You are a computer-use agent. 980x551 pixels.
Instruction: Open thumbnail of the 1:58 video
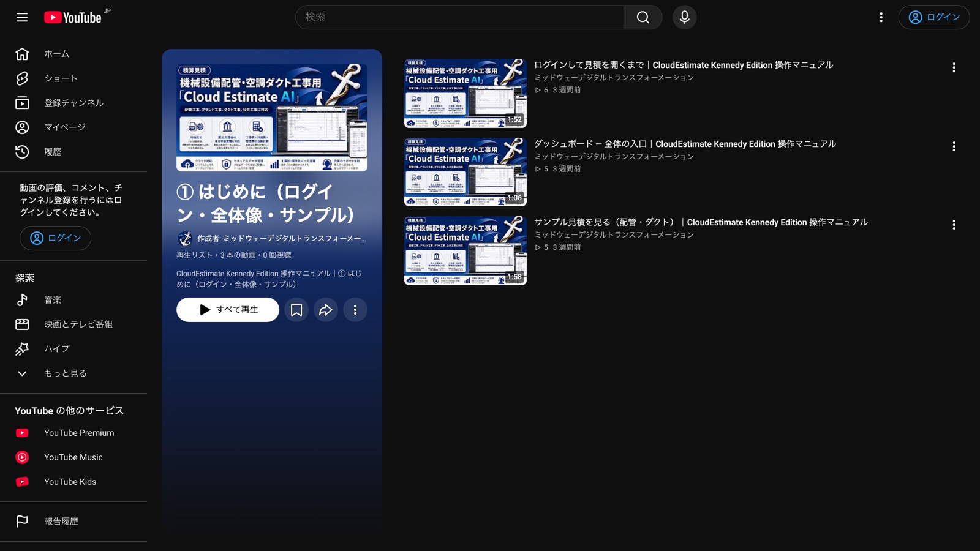click(x=466, y=250)
